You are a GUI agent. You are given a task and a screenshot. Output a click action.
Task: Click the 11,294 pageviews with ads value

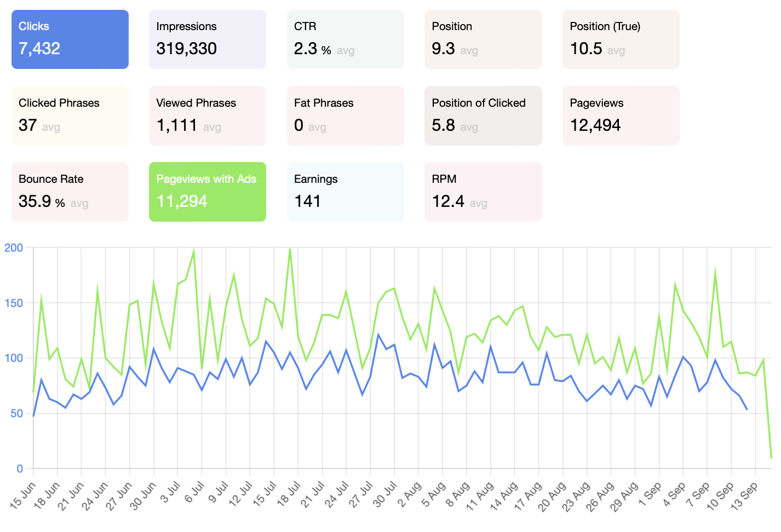[182, 201]
